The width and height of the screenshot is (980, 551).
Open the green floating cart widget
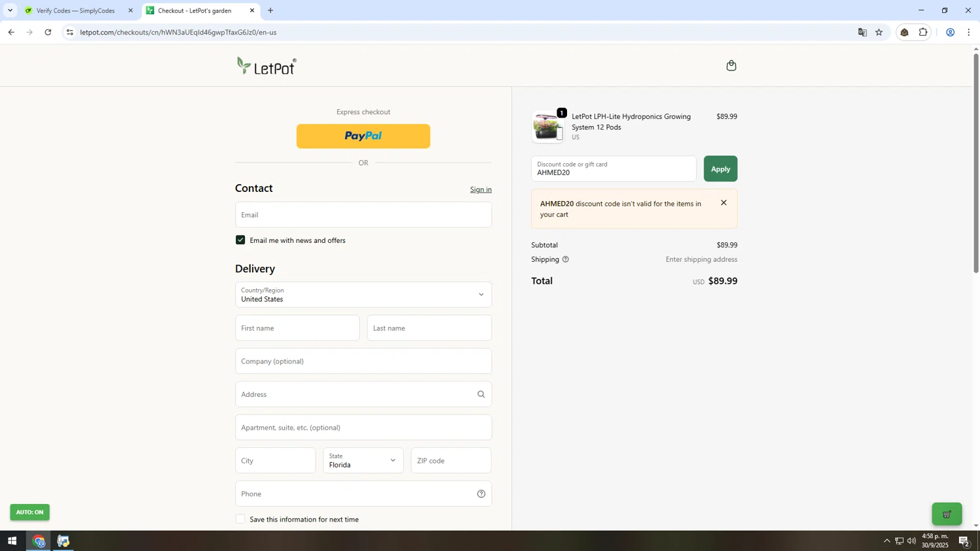pyautogui.click(x=947, y=514)
